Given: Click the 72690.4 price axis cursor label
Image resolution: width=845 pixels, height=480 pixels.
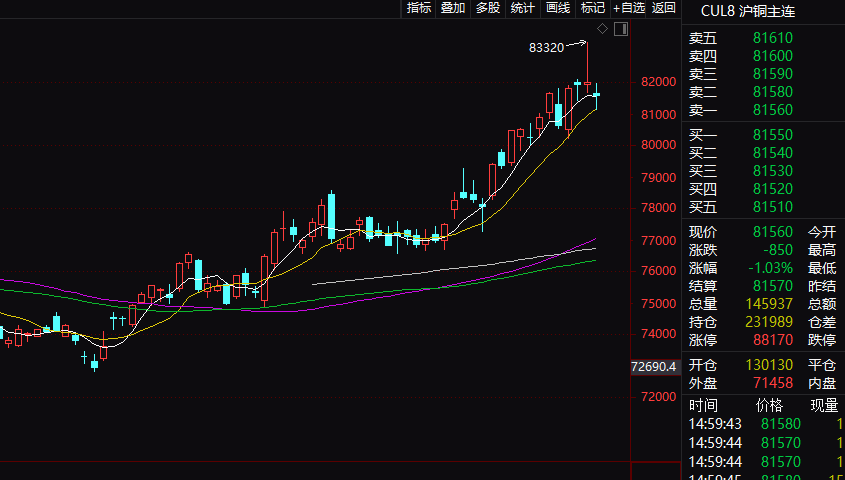Looking at the screenshot, I should (655, 366).
